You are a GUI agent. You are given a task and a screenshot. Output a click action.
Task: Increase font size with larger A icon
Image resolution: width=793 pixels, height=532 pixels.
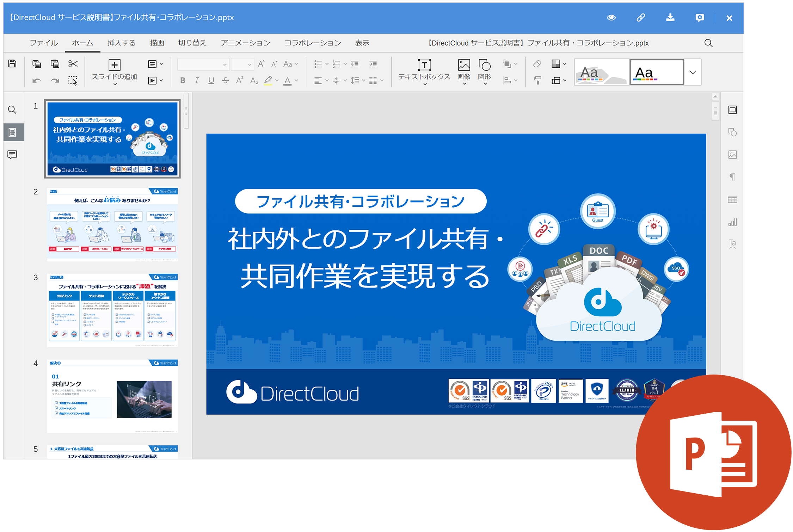tap(261, 64)
